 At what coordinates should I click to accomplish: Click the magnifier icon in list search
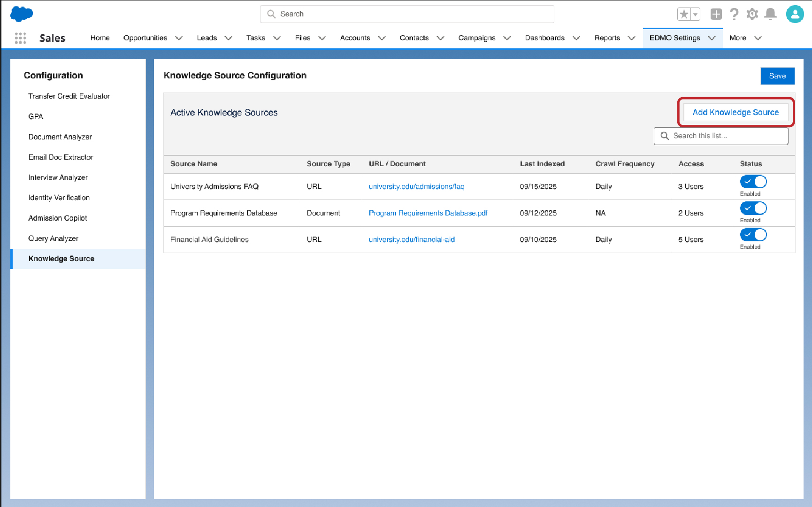[665, 136]
